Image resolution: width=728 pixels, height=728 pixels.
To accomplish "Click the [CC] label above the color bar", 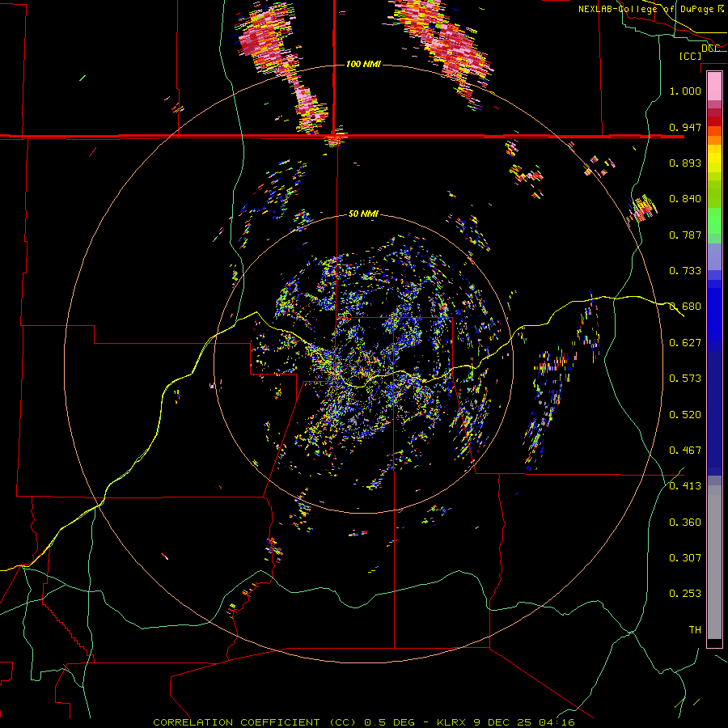I will 690,56.
